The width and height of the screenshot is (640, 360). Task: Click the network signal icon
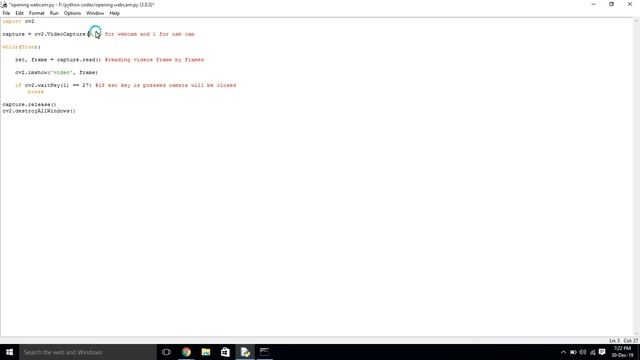click(593, 352)
